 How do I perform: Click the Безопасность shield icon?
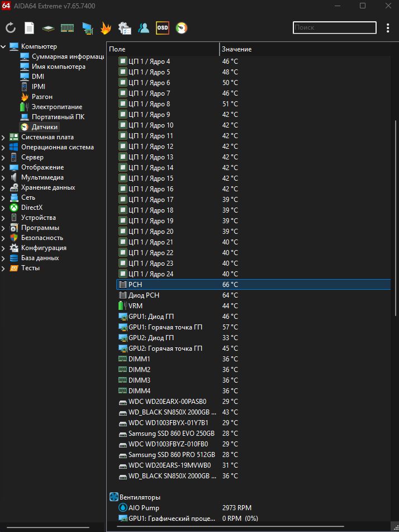[x=14, y=238]
